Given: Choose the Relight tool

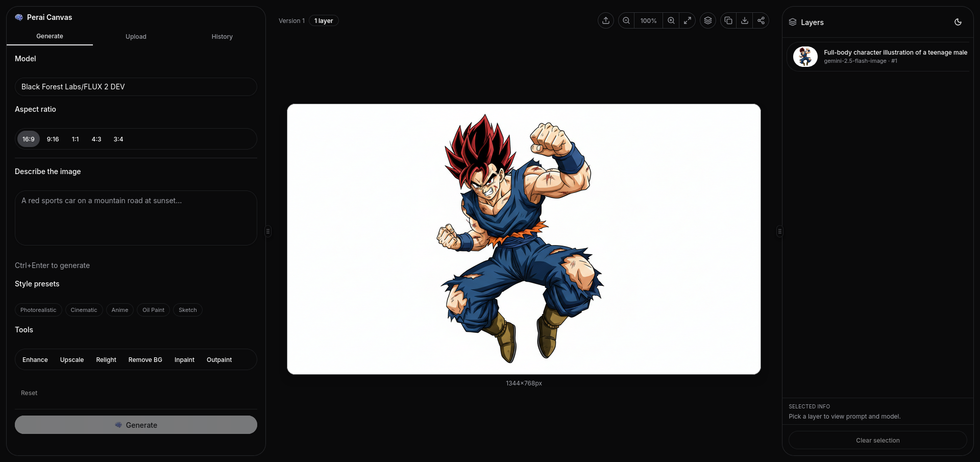Looking at the screenshot, I should (x=106, y=359).
